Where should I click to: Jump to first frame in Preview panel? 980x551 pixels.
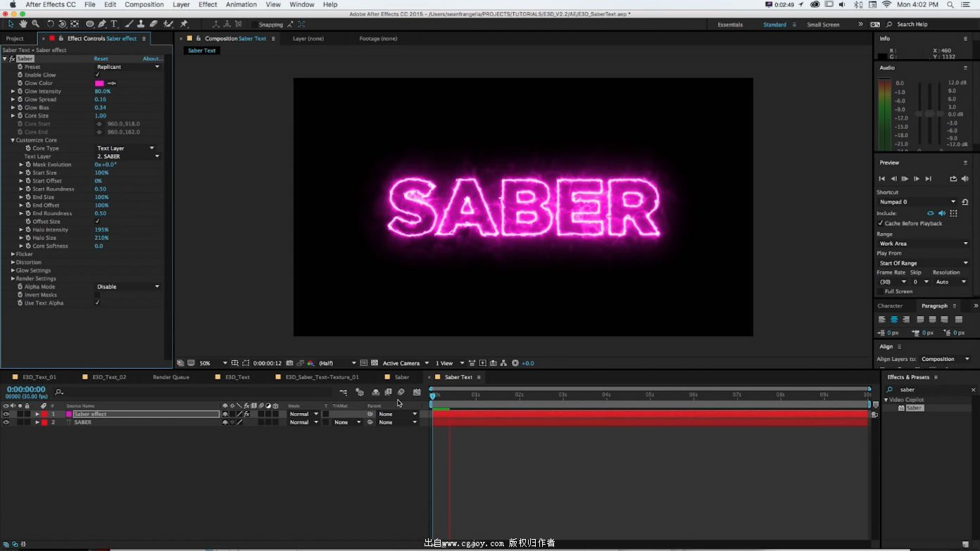881,179
